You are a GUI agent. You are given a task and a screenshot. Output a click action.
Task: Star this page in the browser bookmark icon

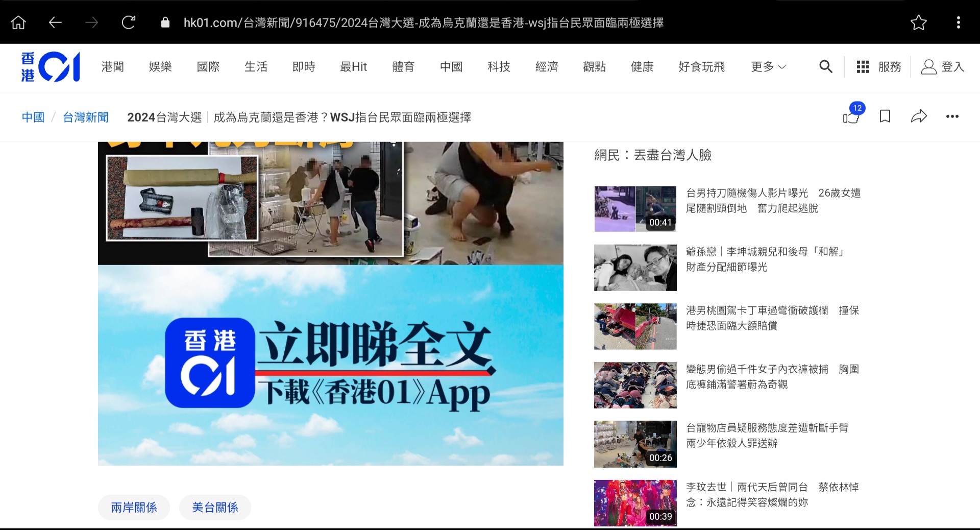(x=919, y=22)
